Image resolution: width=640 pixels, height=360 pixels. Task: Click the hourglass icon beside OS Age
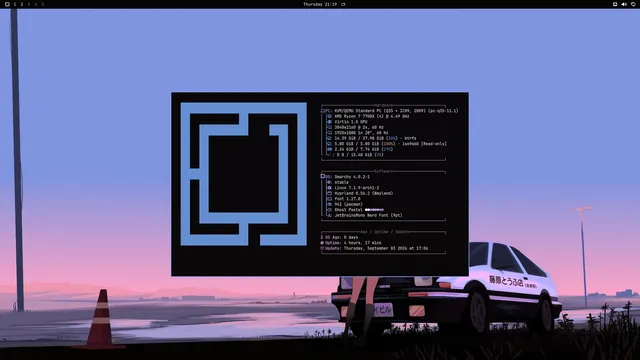point(322,237)
